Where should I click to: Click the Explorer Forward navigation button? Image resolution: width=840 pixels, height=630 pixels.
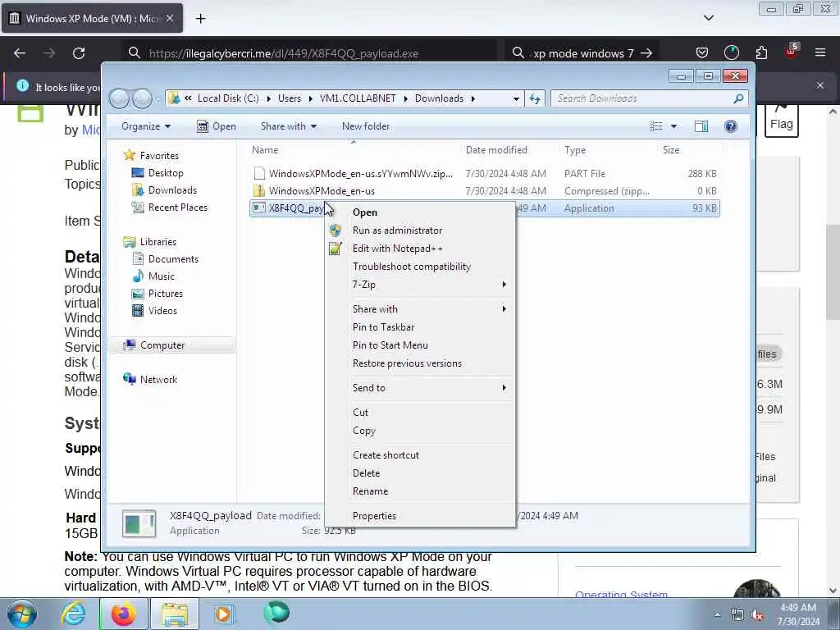coord(143,98)
